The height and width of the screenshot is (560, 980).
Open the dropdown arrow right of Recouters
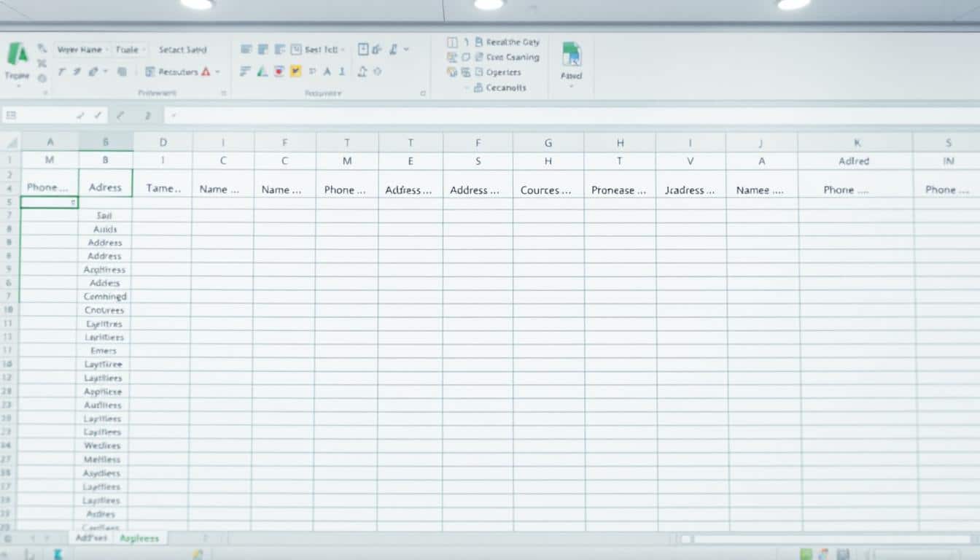217,72
